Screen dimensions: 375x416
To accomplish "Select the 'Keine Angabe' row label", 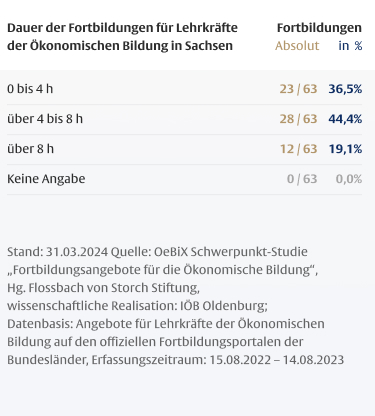I will [46, 179].
